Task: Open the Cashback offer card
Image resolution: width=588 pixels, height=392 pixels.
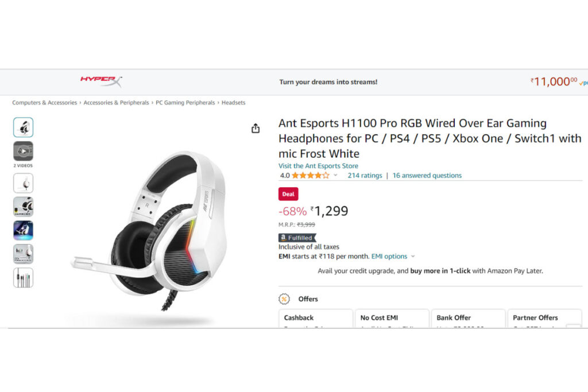Action: click(315, 319)
